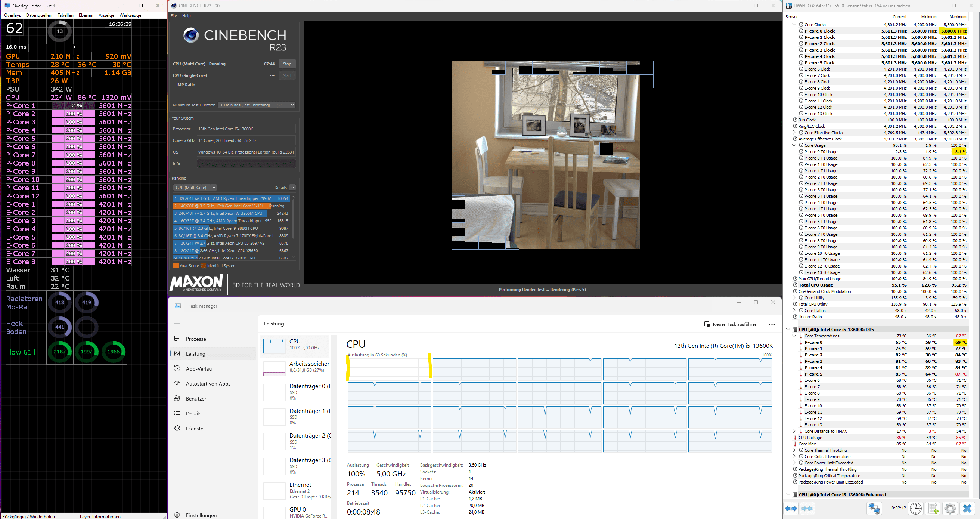Open Task-Manager hamburger navigation menu
980x519 pixels.
pos(177,324)
